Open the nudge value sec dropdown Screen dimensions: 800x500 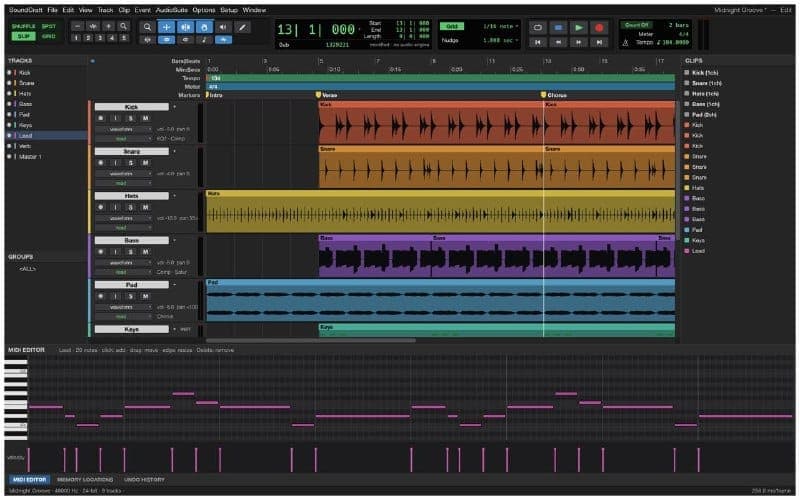(501, 40)
